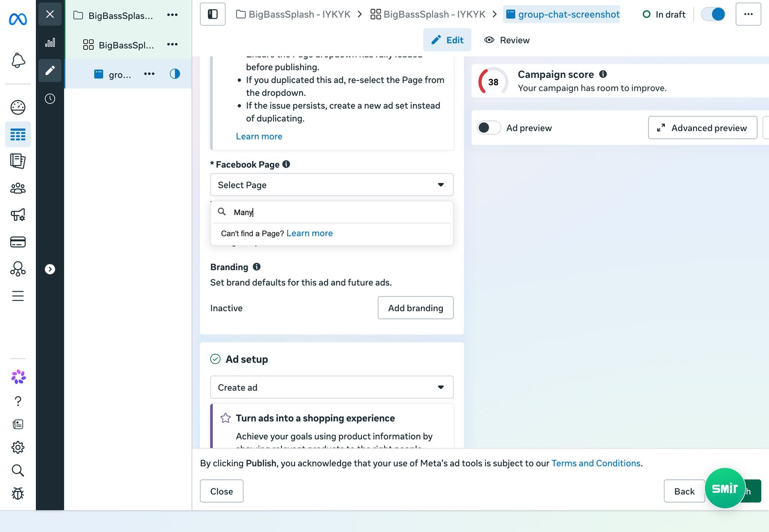Switch to Review tab
This screenshot has height=532, width=769.
coord(507,40)
